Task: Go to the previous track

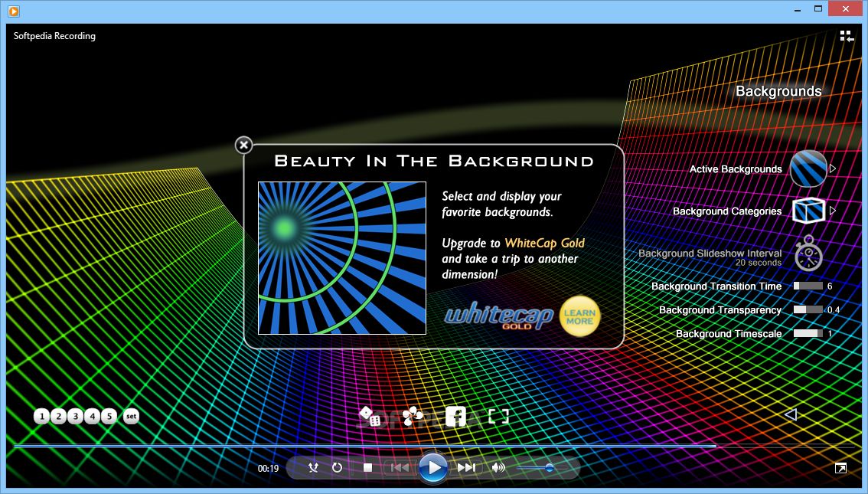Action: click(400, 468)
